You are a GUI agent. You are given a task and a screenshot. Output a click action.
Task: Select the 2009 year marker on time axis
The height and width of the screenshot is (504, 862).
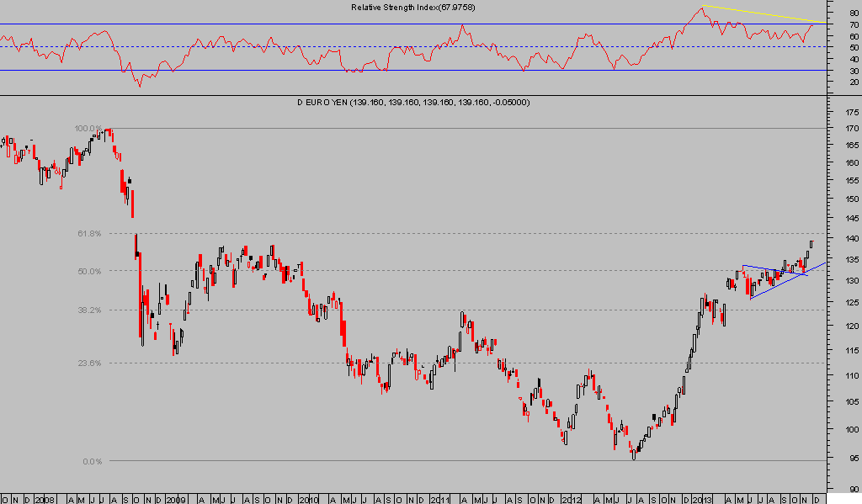[x=178, y=498]
